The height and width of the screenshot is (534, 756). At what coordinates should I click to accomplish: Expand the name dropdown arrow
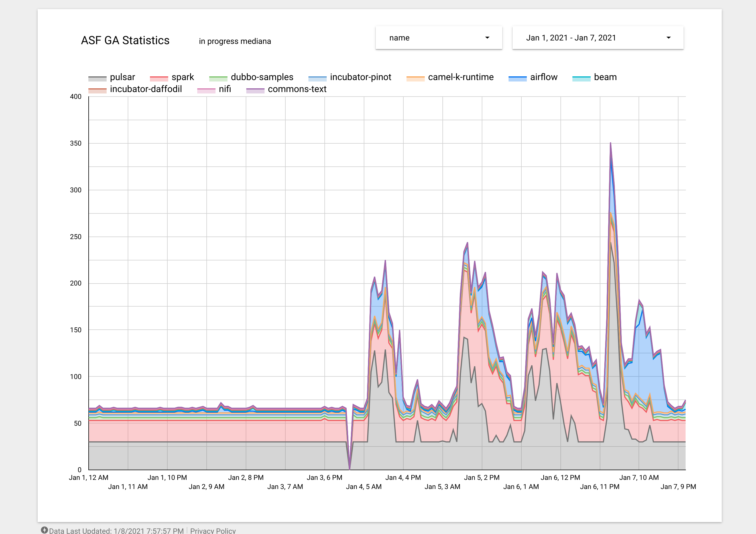(x=487, y=38)
